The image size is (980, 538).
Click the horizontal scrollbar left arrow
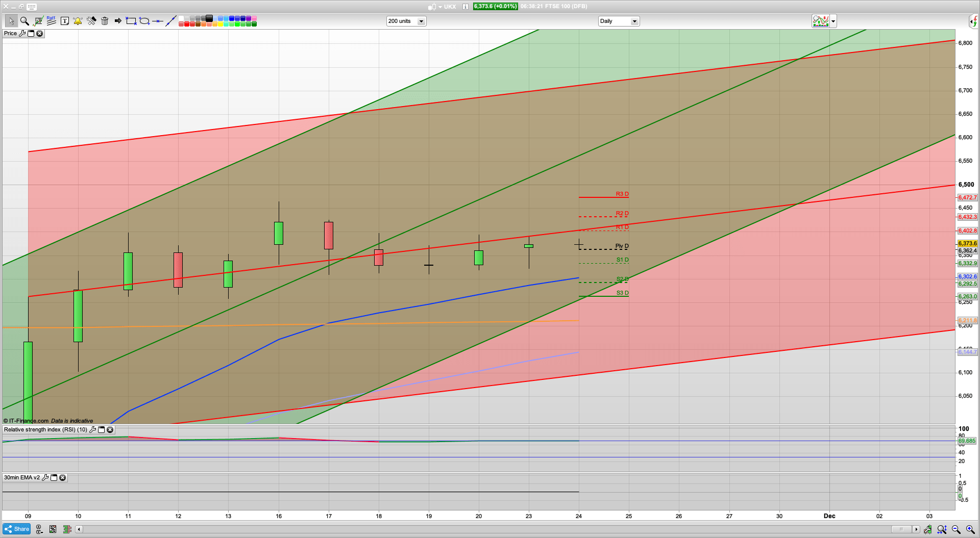coord(79,529)
